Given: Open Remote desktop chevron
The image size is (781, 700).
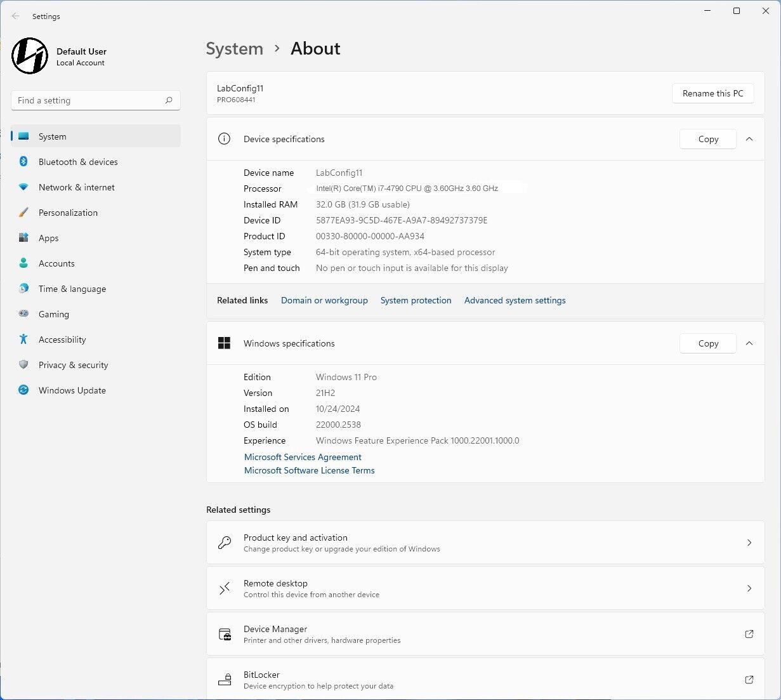Looking at the screenshot, I should [x=749, y=588].
